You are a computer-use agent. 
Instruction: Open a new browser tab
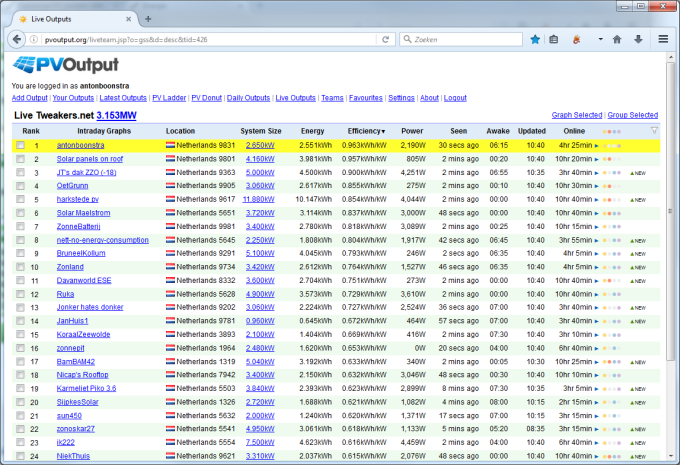(148, 18)
